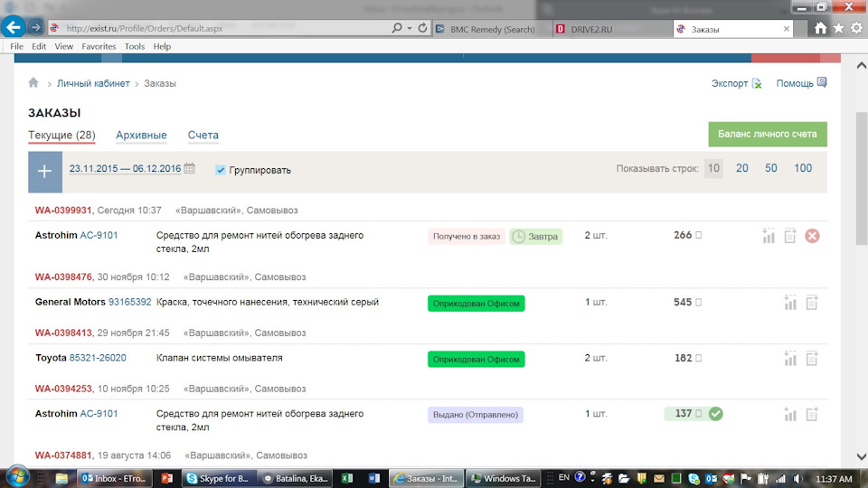
Task: Click the help icon beside Помощь
Action: (x=822, y=82)
